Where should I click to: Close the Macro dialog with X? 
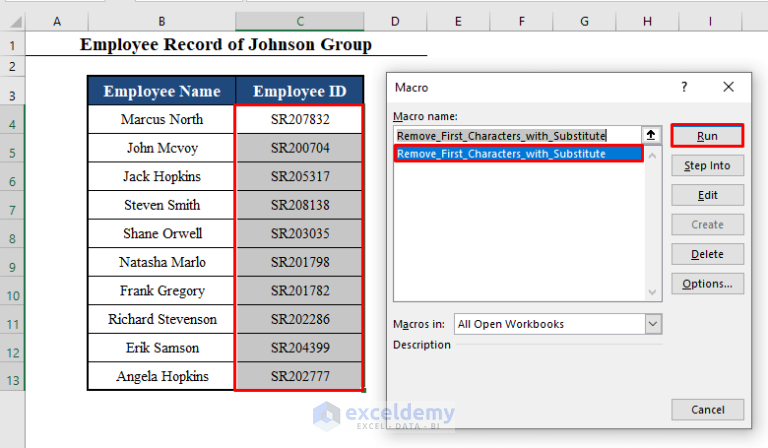728,87
